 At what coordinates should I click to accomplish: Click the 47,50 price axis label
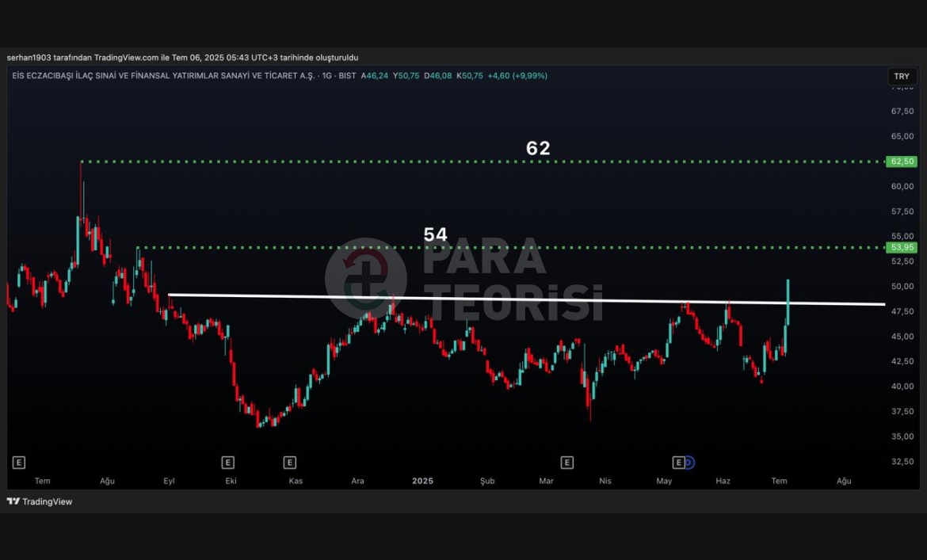902,311
